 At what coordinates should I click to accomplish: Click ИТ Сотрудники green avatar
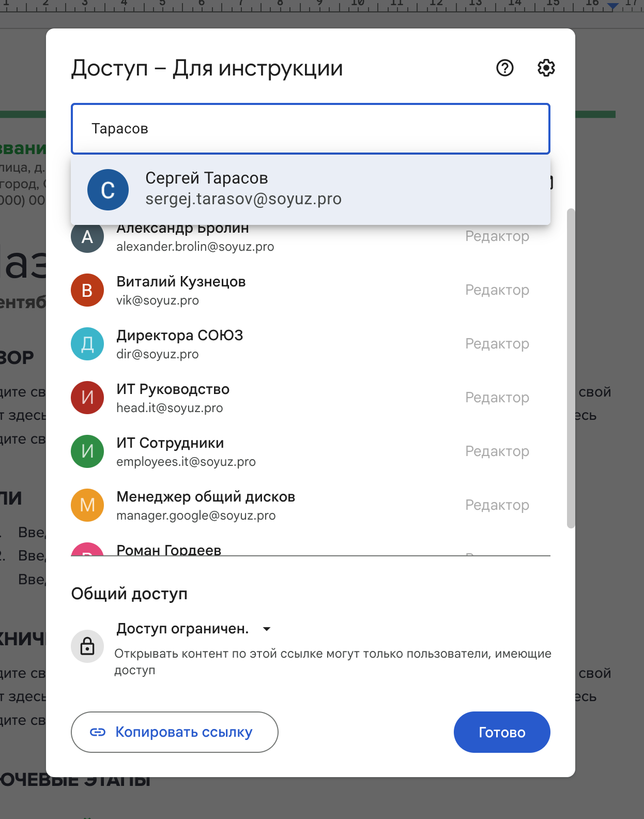pyautogui.click(x=87, y=451)
